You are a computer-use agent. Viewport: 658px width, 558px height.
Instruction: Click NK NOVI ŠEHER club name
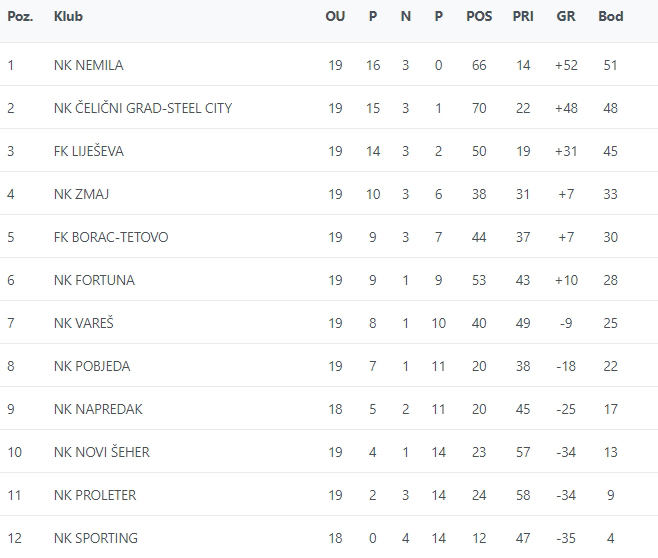coord(101,452)
